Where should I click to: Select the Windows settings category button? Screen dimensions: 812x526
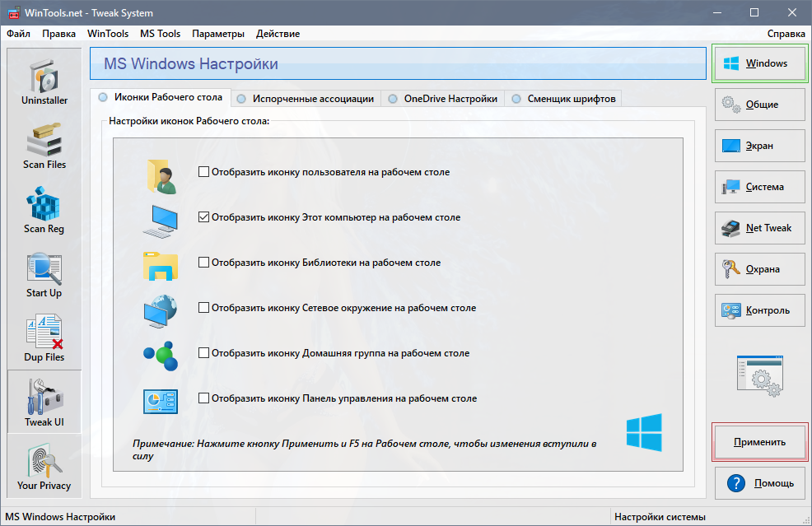point(759,63)
